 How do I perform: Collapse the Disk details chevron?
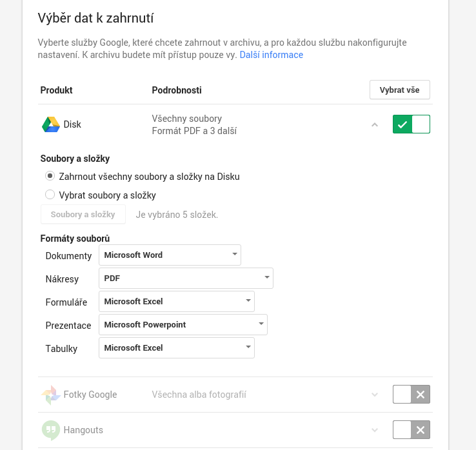coord(375,125)
